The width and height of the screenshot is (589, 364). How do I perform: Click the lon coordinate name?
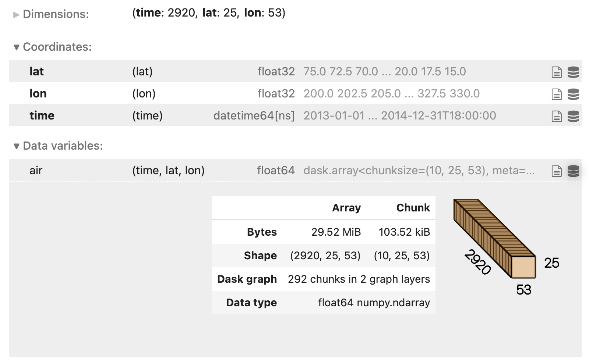[38, 93]
